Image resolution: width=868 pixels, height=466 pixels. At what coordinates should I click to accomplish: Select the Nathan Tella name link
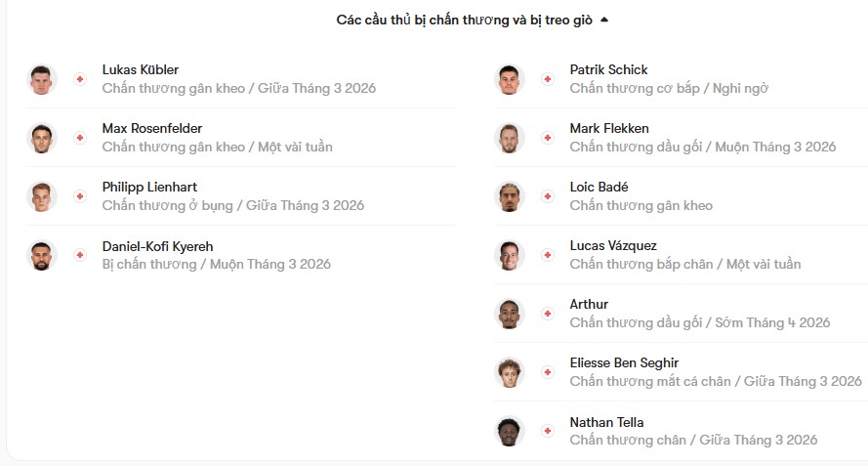coord(606,423)
